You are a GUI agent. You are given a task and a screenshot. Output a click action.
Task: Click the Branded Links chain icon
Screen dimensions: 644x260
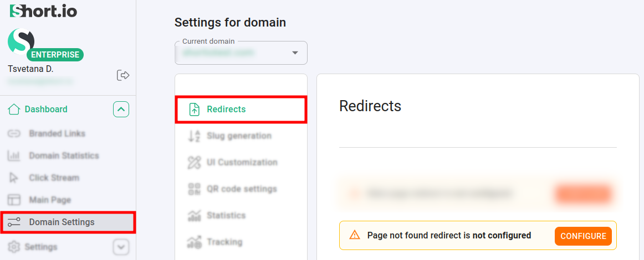click(x=14, y=134)
